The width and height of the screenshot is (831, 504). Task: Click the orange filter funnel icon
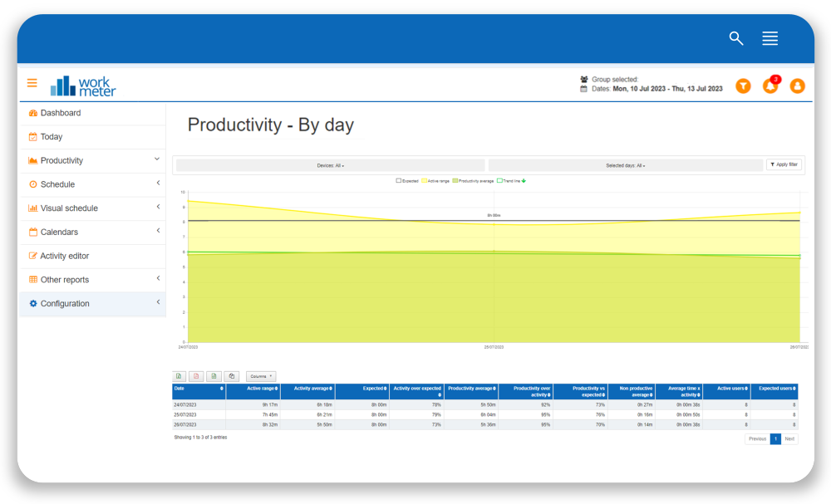[743, 86]
